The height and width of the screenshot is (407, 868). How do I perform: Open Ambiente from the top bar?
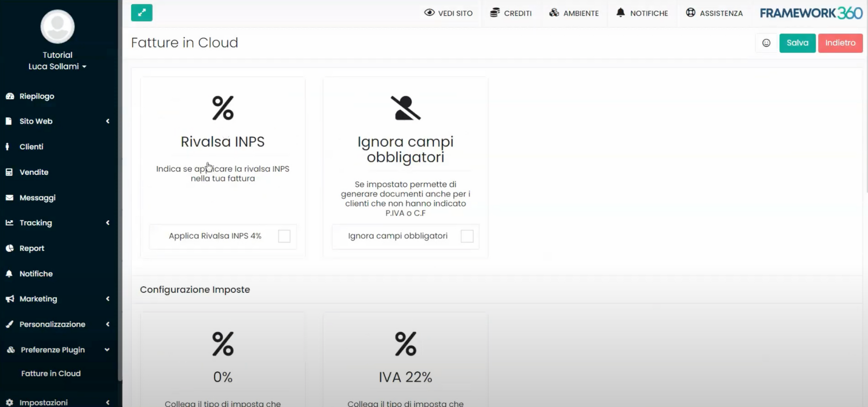(574, 13)
